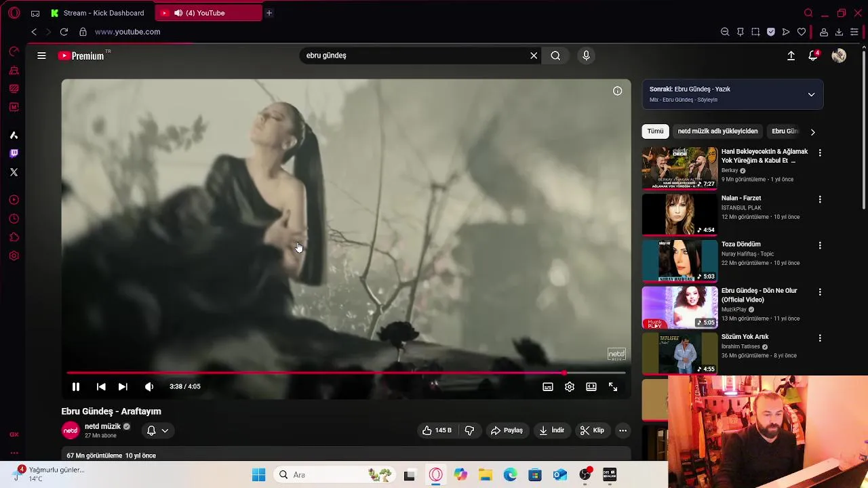Open the Opera main menu logo

(x=14, y=13)
